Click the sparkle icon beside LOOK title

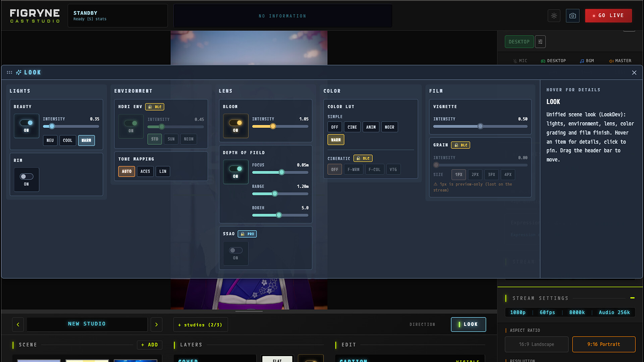pos(19,72)
